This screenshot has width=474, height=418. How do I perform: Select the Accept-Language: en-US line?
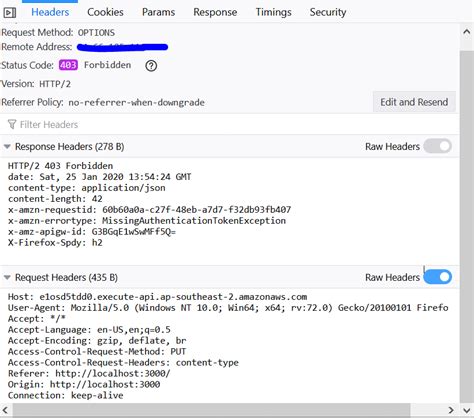[x=89, y=330]
